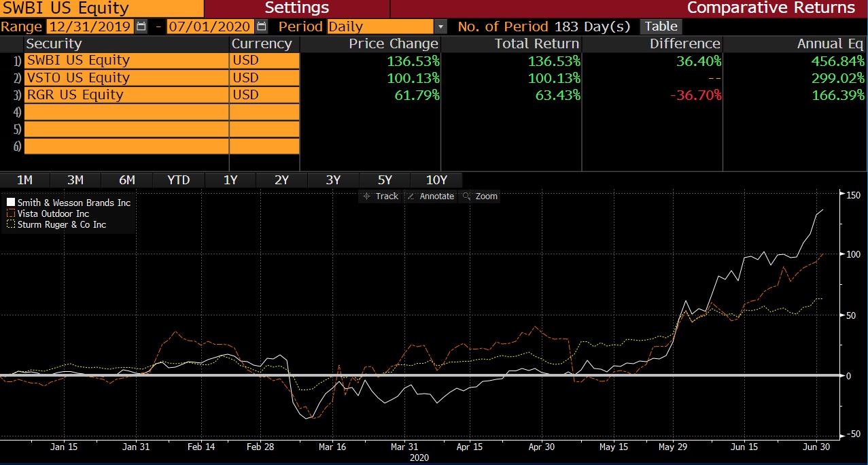
Task: Click RGR price change value 61.79%
Action: coord(417,94)
